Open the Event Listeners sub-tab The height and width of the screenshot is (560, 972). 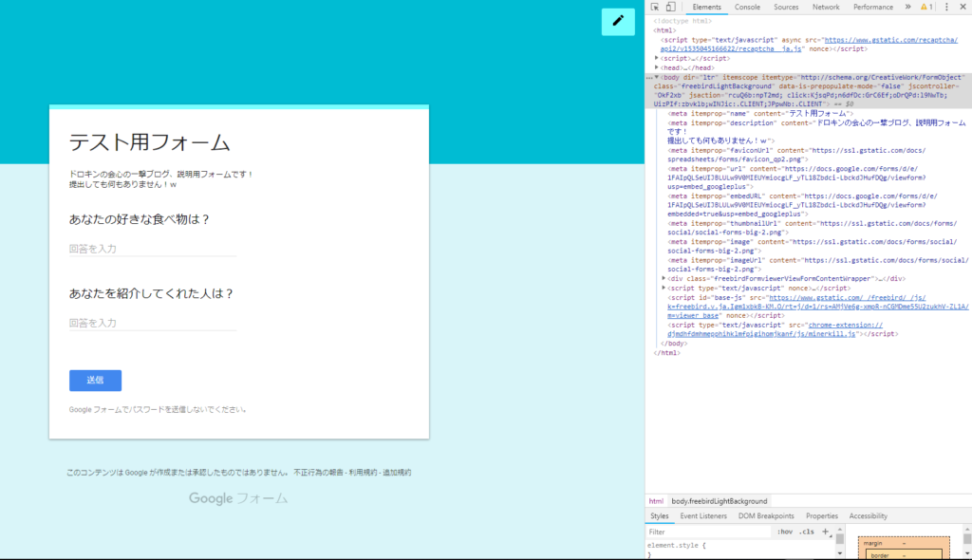click(703, 516)
